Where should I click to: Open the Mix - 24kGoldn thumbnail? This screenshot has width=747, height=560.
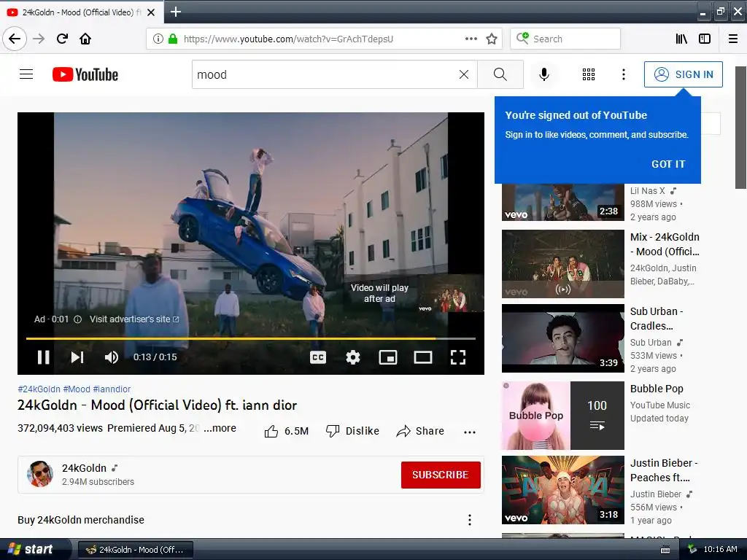[562, 264]
